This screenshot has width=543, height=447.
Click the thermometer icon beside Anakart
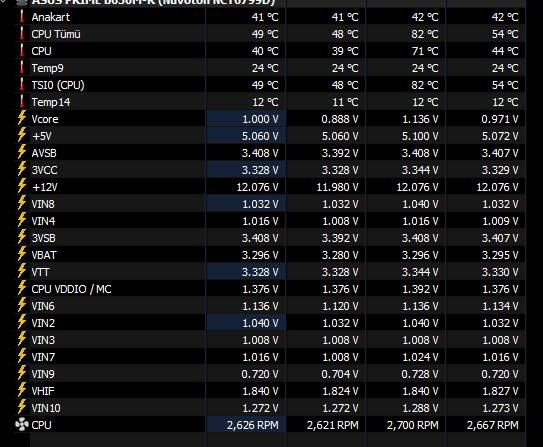pos(22,16)
